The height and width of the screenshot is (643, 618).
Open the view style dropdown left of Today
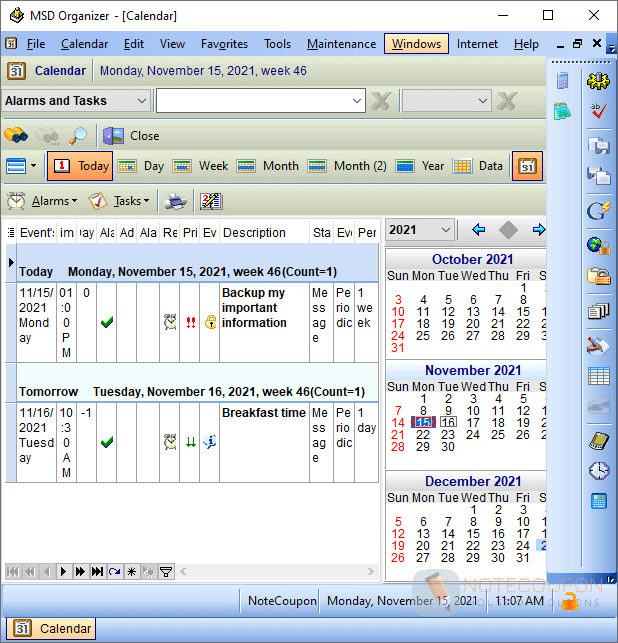(34, 166)
